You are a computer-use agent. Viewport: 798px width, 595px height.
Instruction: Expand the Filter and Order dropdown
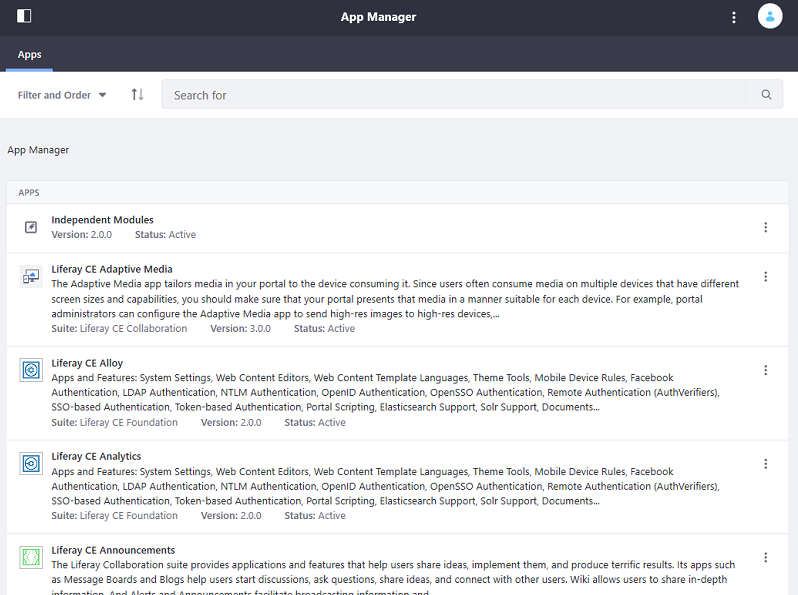click(62, 95)
